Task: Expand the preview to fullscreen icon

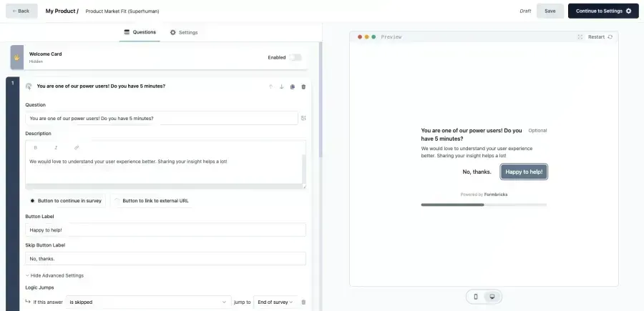Action: (580, 37)
